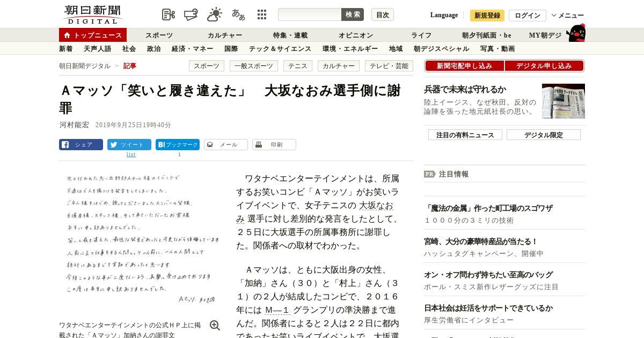Click the デジタル申し込み button
Viewport: 644px width, 338px height.
544,66
